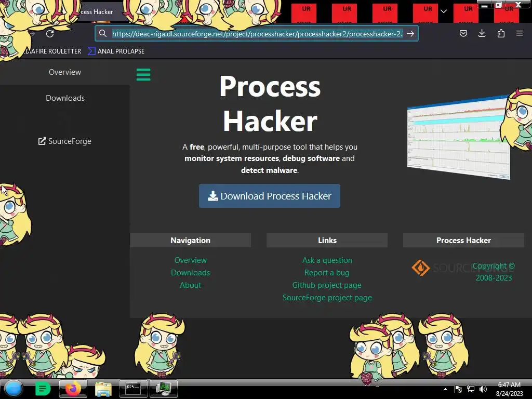Open the Start orb on the taskbar
Viewport: 532px width, 399px height.
coord(14,389)
